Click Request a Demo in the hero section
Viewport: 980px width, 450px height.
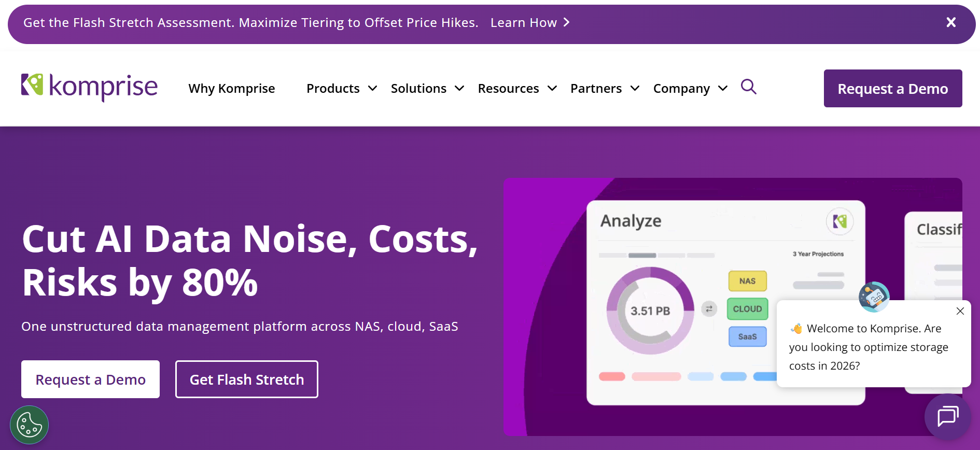90,379
